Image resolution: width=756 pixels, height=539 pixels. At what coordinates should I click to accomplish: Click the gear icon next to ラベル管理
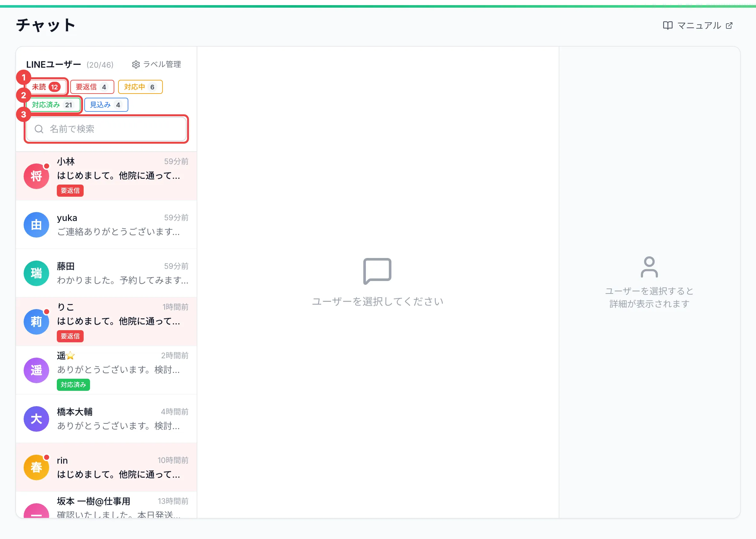pyautogui.click(x=136, y=65)
